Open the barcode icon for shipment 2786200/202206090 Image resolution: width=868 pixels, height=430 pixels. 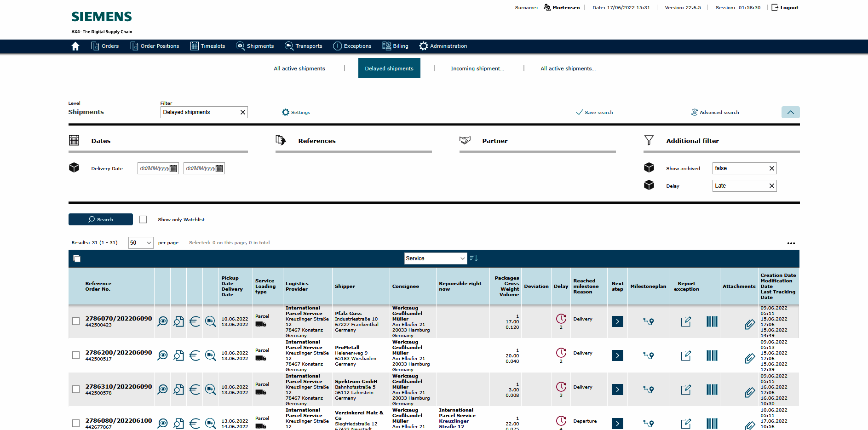[712, 355]
